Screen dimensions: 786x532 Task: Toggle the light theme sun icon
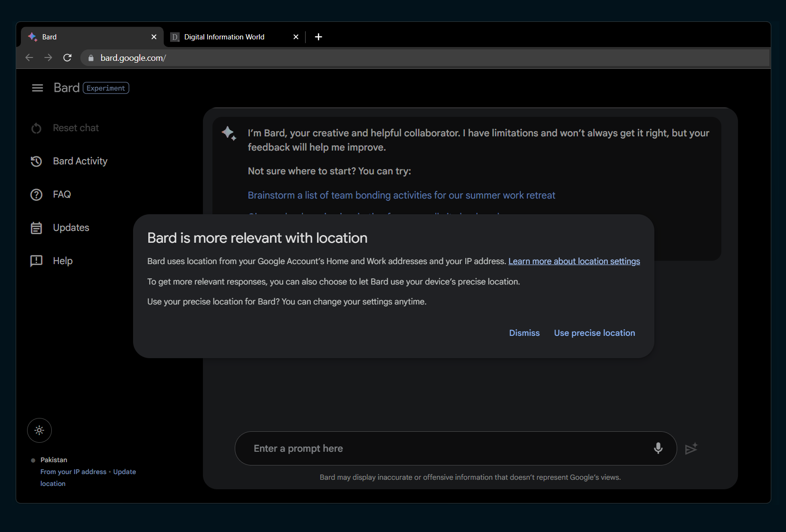point(39,430)
